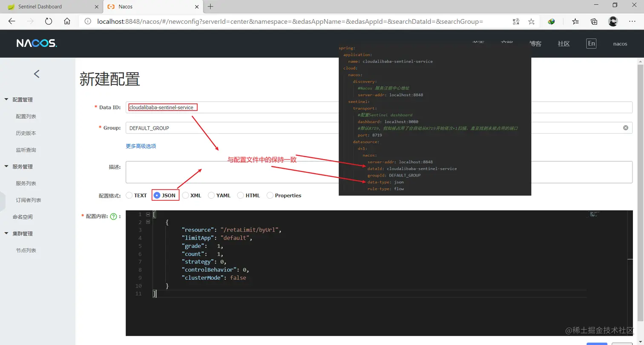Switch to the Sentinel Dashboard tab
Image resolution: width=644 pixels, height=345 pixels.
52,6
